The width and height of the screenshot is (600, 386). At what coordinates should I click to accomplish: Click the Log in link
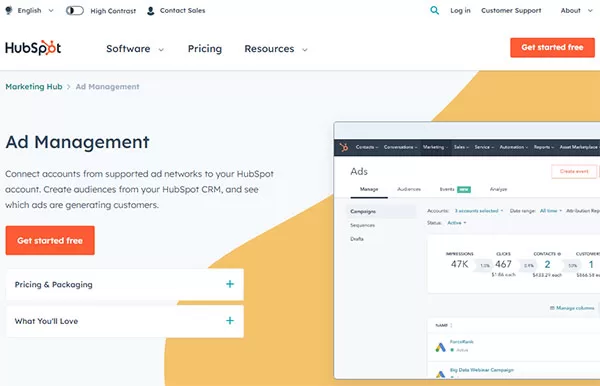tap(460, 11)
